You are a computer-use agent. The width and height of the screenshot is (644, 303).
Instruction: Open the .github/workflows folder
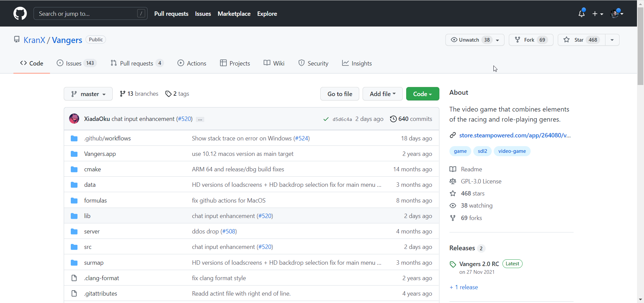click(x=107, y=138)
